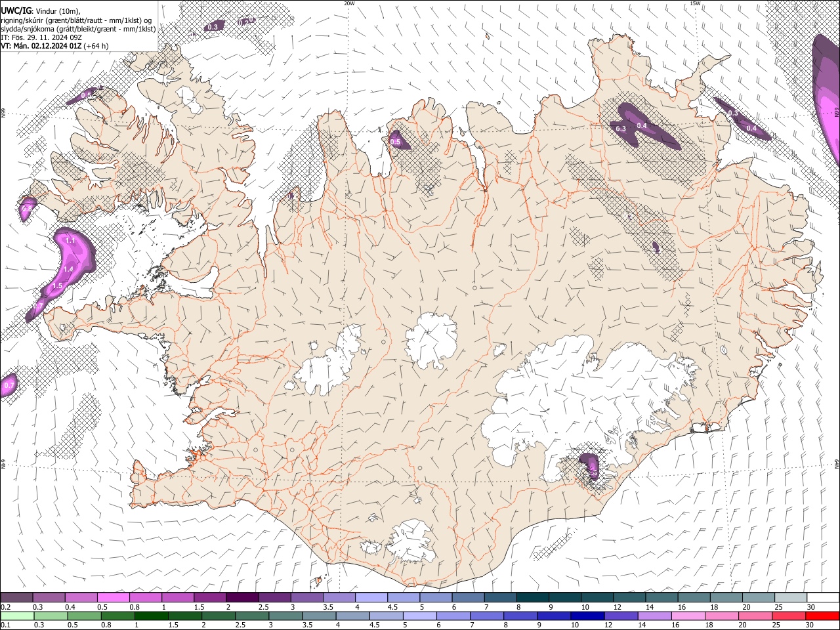Image resolution: width=840 pixels, height=630 pixels.
Task: Click the light pink 16–18 swatch on the lower scale
Action: coord(688,616)
